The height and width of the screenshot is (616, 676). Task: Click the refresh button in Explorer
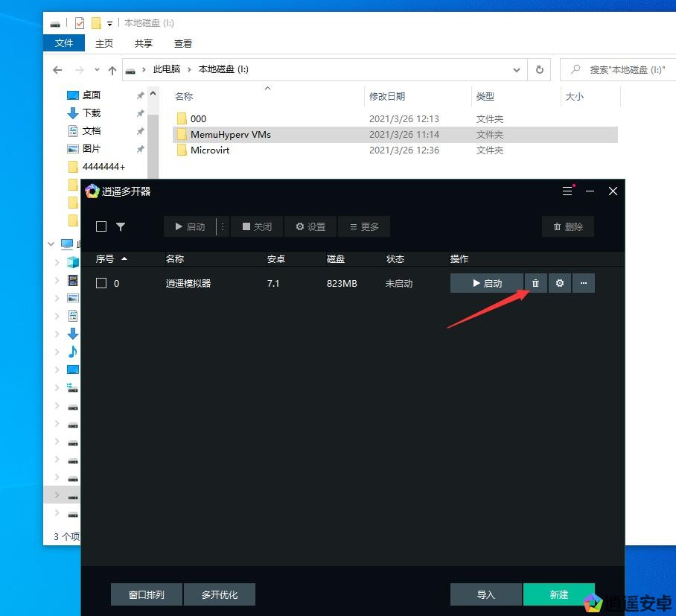coord(540,69)
